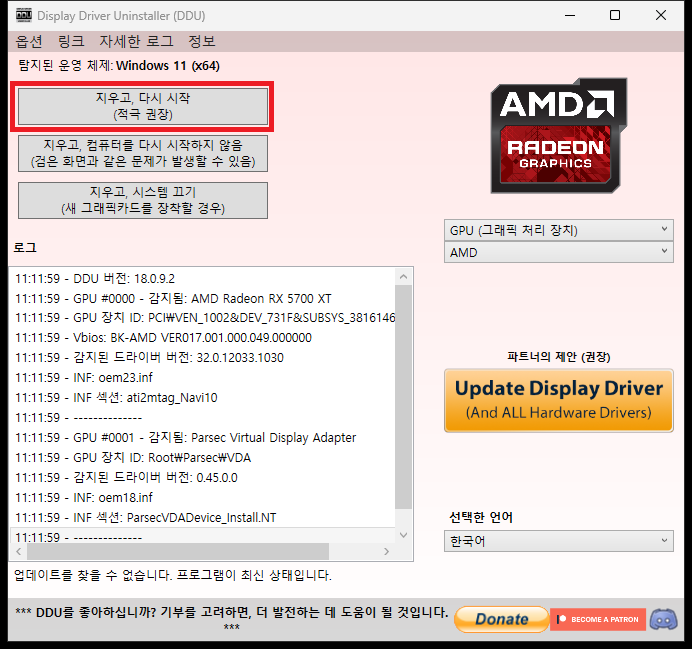Open the 옵션 menu
Image resolution: width=692 pixels, height=649 pixels.
[x=29, y=41]
